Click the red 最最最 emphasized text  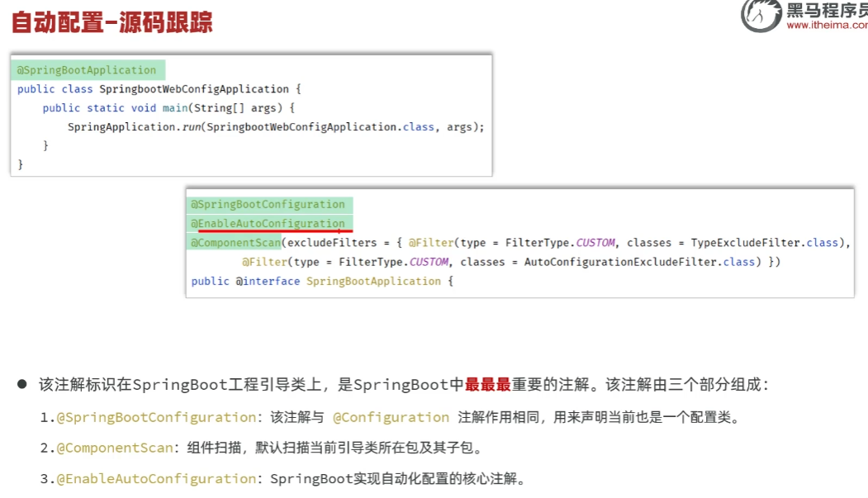(x=488, y=385)
